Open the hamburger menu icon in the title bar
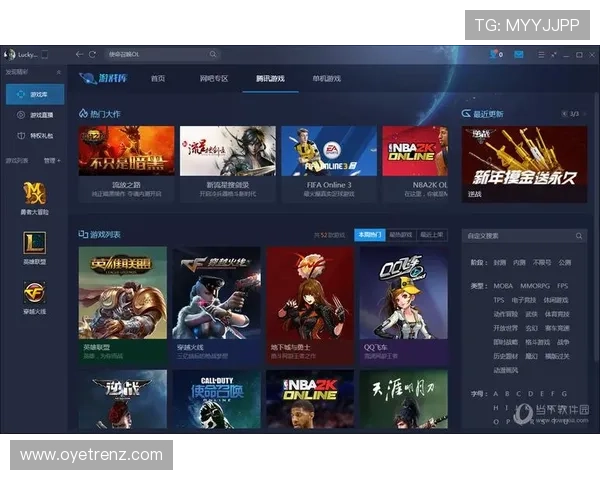 tap(540, 54)
